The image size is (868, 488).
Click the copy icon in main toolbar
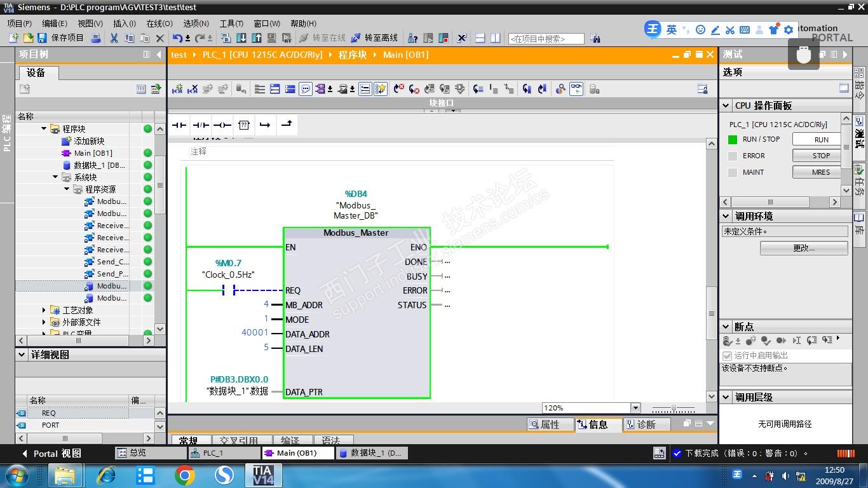[x=130, y=38]
